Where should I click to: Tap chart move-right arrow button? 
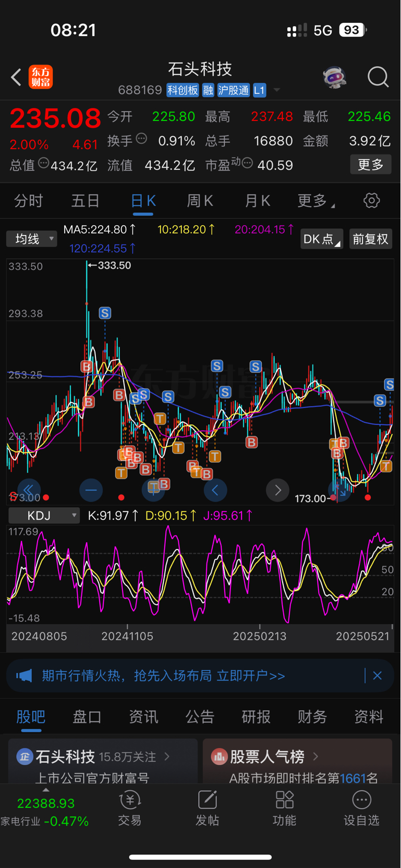click(x=277, y=490)
